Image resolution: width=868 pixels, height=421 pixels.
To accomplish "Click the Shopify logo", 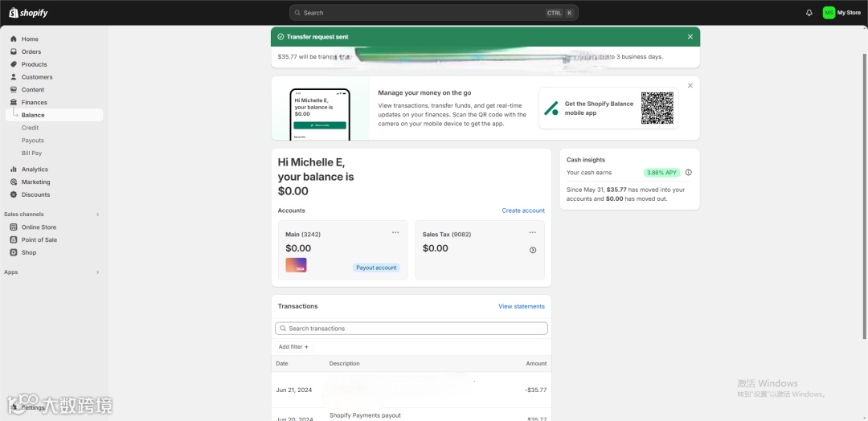I will tap(28, 13).
